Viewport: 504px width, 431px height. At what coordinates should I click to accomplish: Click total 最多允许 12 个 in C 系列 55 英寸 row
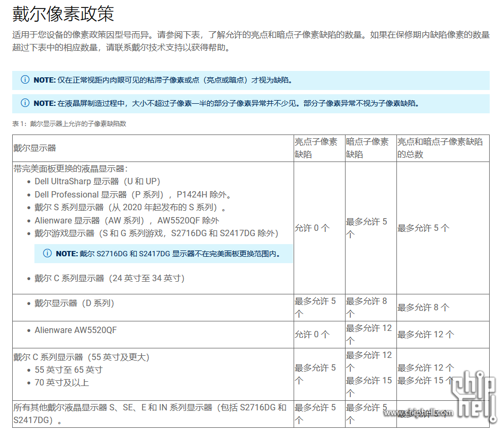click(x=426, y=368)
